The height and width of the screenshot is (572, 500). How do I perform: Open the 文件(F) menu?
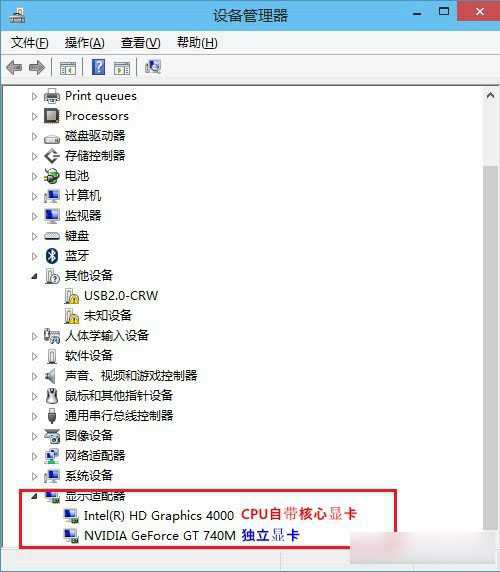click(x=30, y=43)
